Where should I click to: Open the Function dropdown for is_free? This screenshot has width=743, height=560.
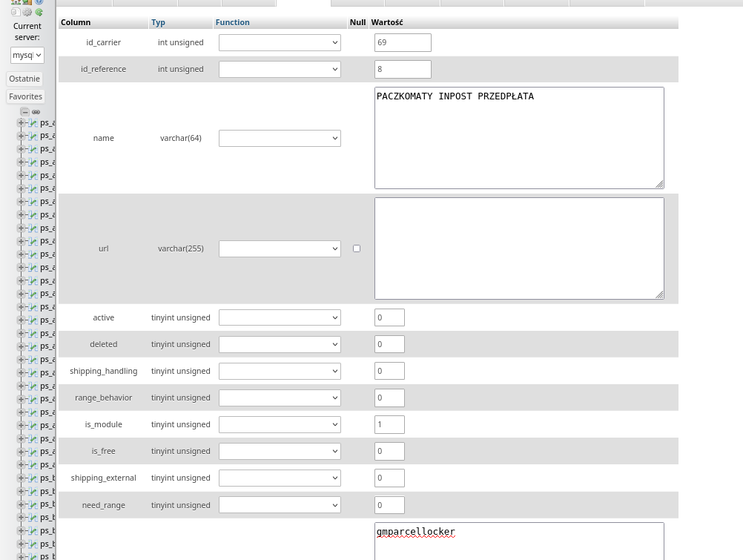coord(280,451)
